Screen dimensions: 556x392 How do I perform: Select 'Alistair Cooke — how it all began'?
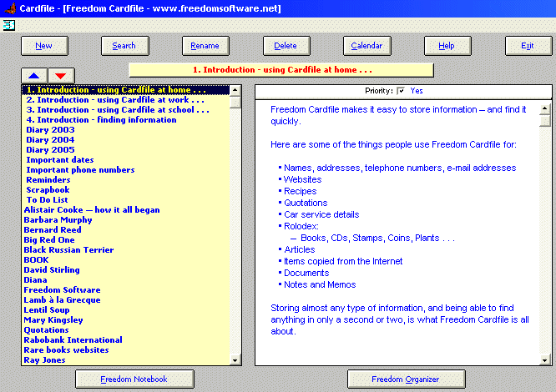pyautogui.click(x=125, y=210)
